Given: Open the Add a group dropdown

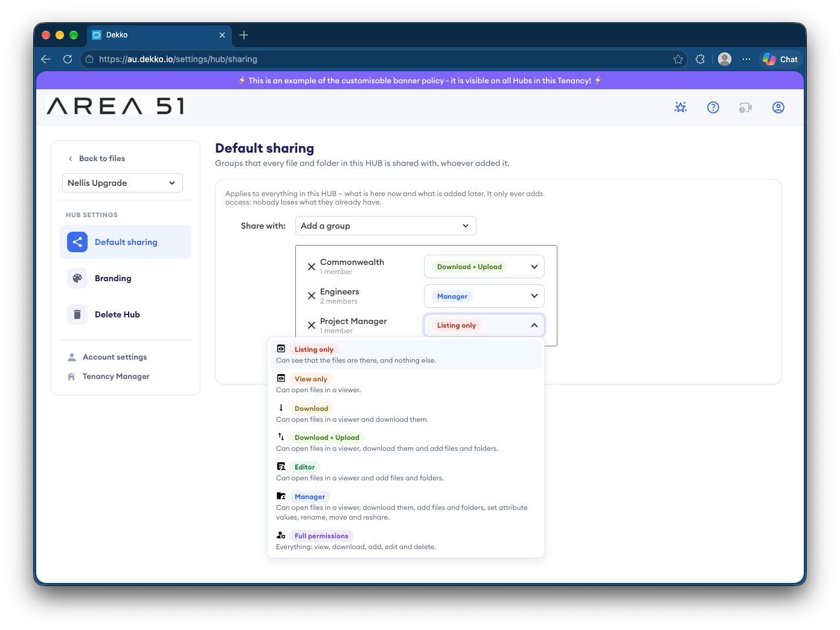Looking at the screenshot, I should pos(386,226).
